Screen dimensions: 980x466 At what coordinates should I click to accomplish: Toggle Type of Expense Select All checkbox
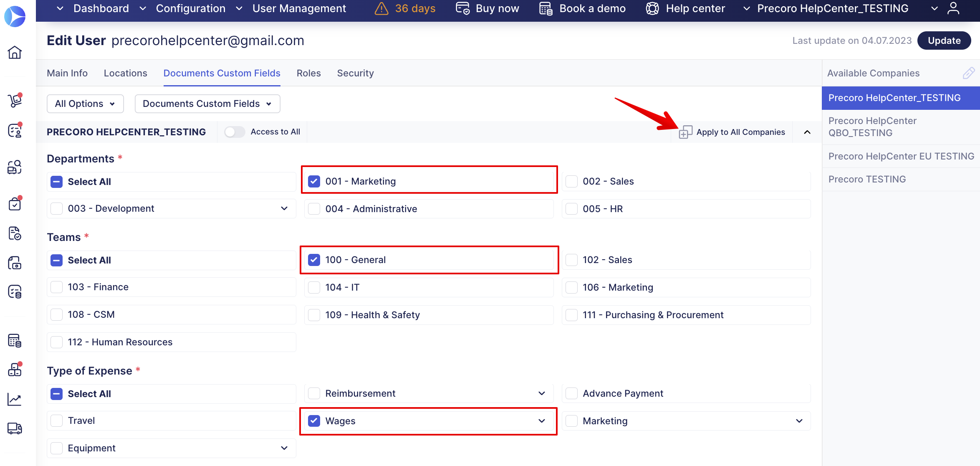pos(56,394)
